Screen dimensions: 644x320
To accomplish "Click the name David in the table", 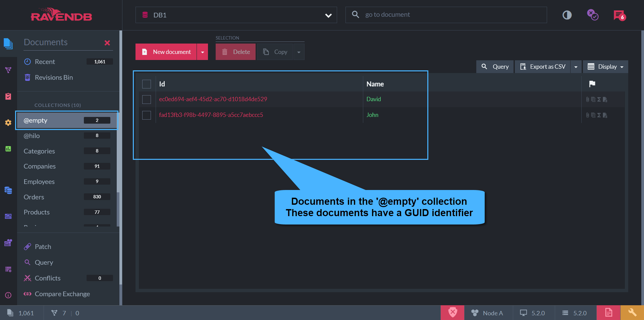I will click(x=374, y=99).
